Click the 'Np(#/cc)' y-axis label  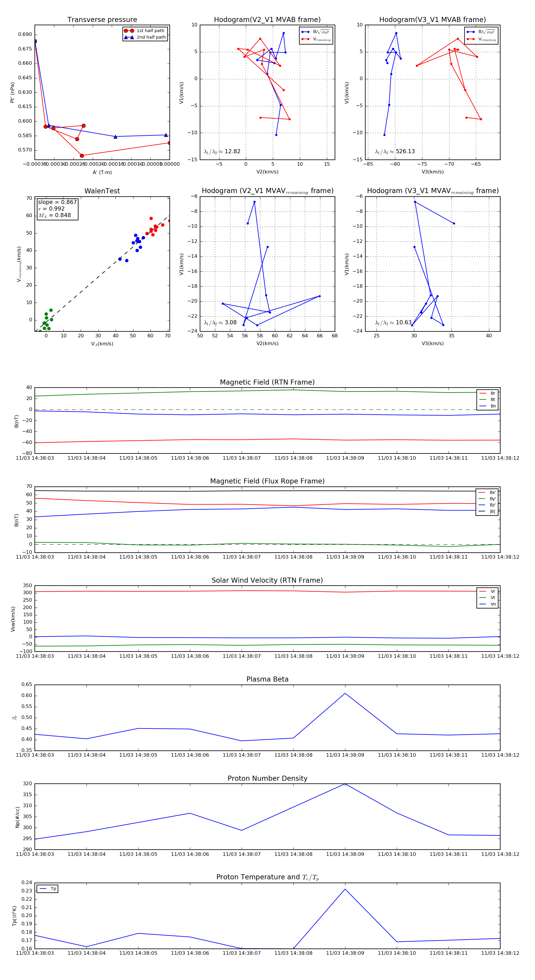(17, 817)
